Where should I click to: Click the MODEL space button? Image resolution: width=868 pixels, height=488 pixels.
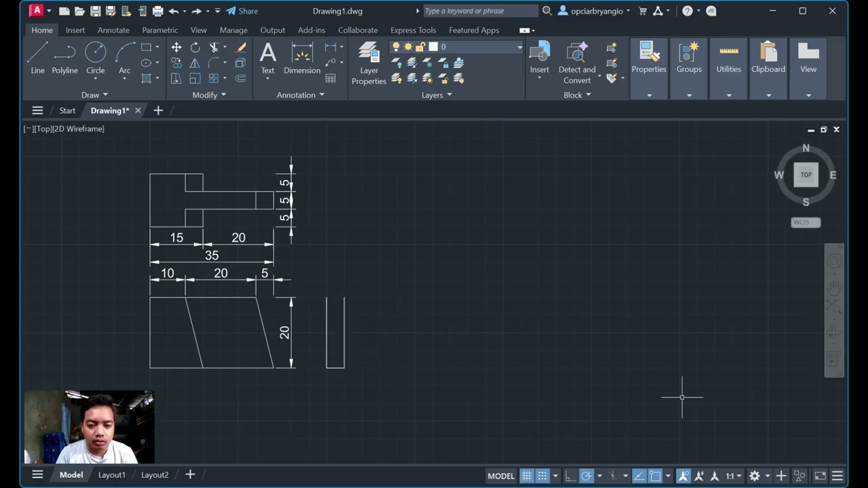[501, 476]
